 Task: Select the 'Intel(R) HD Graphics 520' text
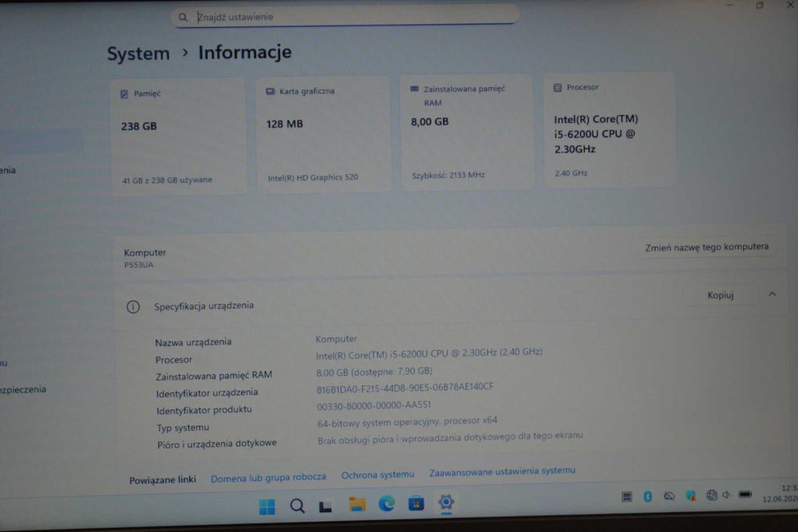tap(313, 178)
